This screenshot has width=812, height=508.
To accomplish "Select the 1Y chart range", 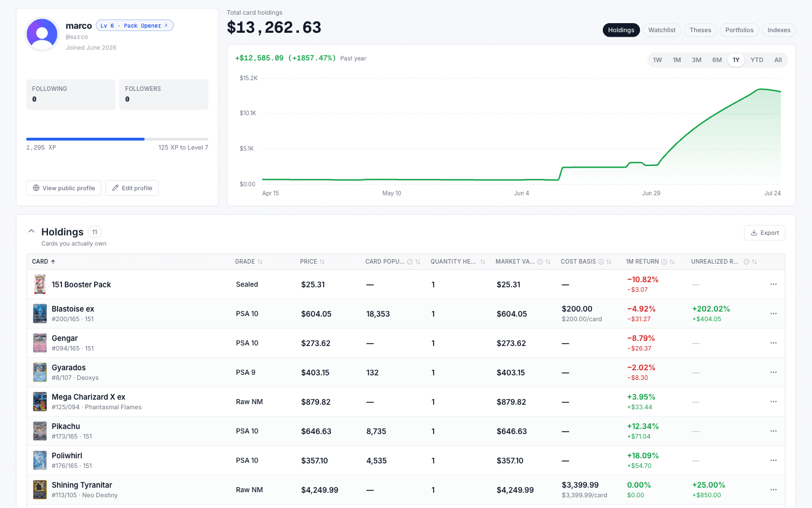I will pos(736,60).
